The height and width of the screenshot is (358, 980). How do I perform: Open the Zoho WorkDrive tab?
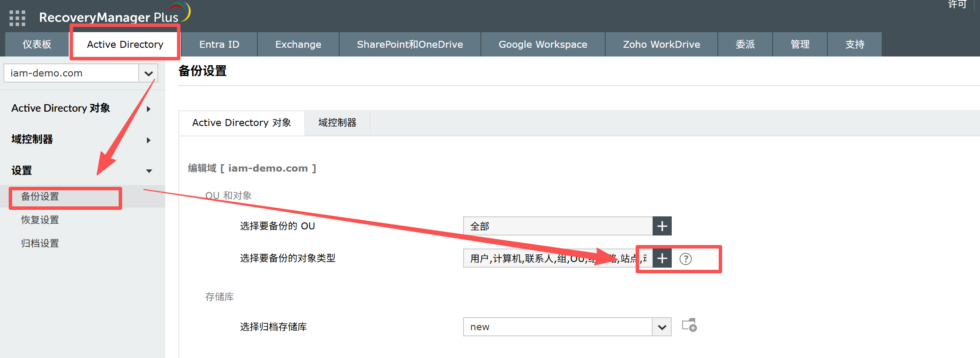(661, 44)
